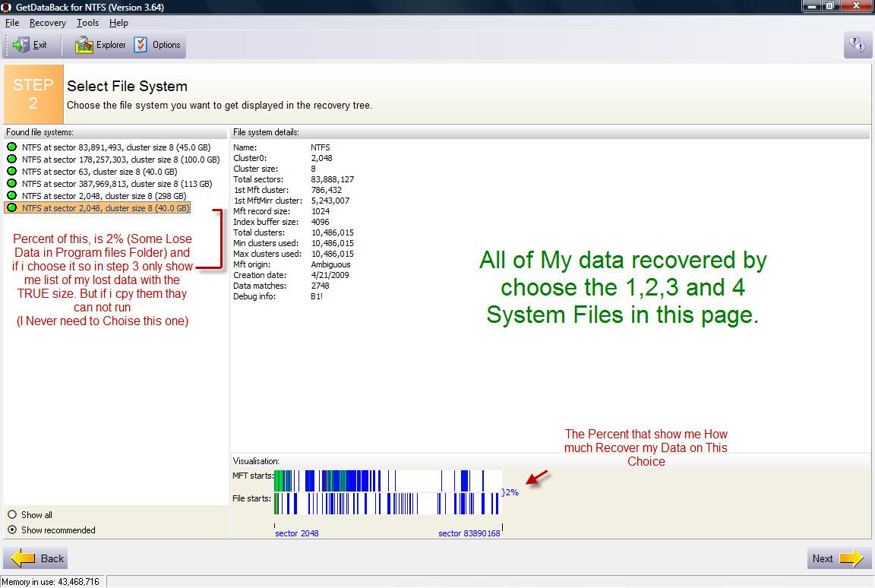Click the 'Found file systems:' header
Viewport: 875px width, 588px height.
[x=39, y=132]
